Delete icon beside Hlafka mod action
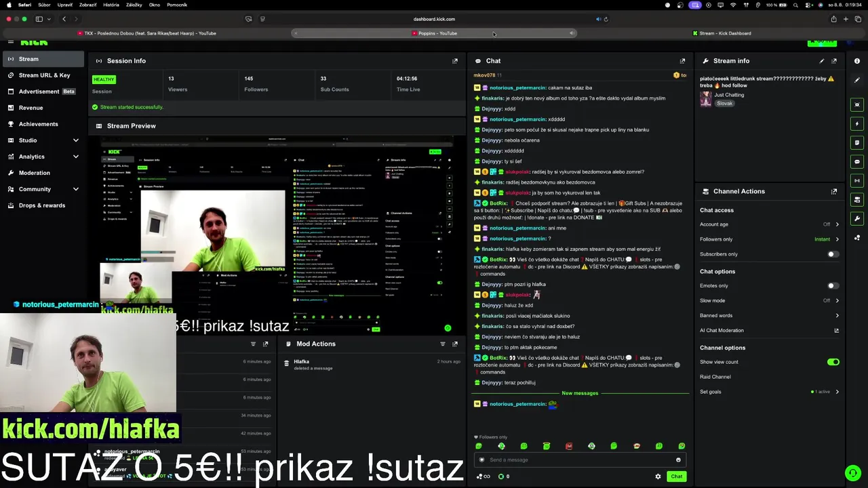 287,364
